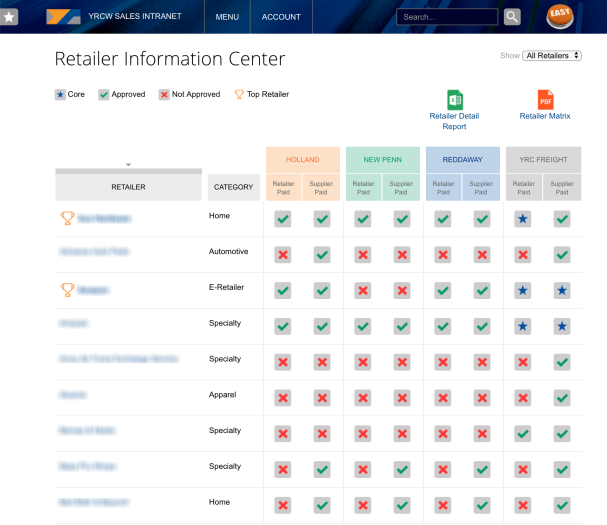Click the YRCW SALES INTRANET title link
The image size is (607, 525).
[x=135, y=16]
